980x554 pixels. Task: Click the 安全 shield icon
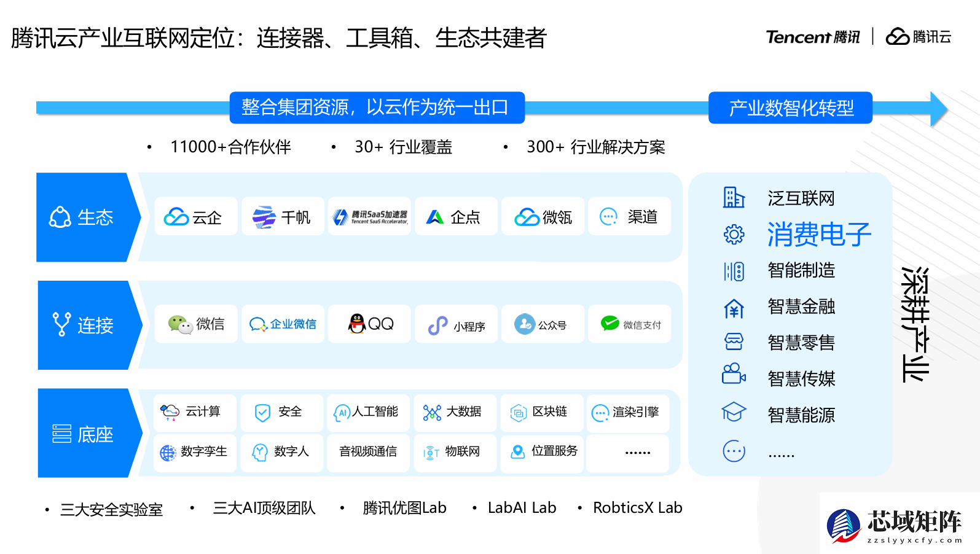point(262,412)
